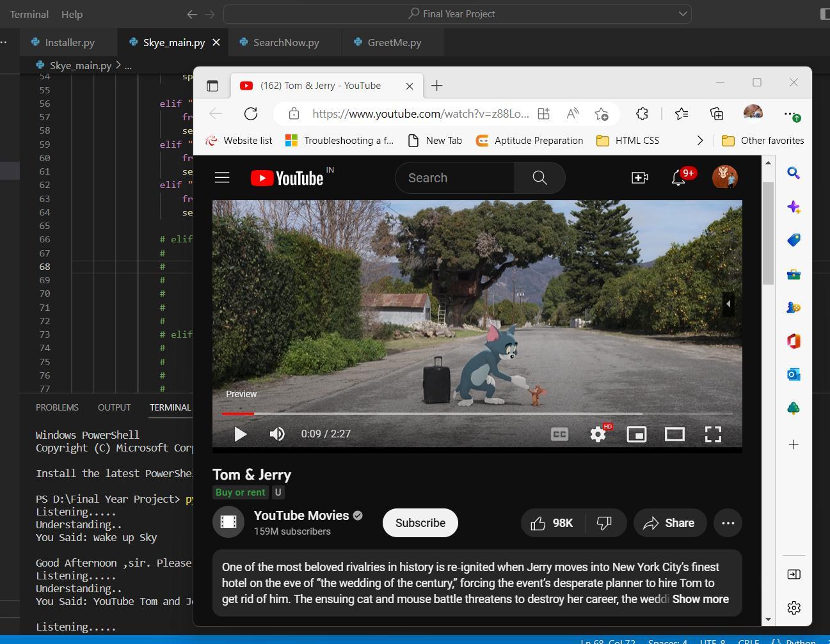830x644 pixels.
Task: Open the Terminal menu
Action: pyautogui.click(x=29, y=14)
